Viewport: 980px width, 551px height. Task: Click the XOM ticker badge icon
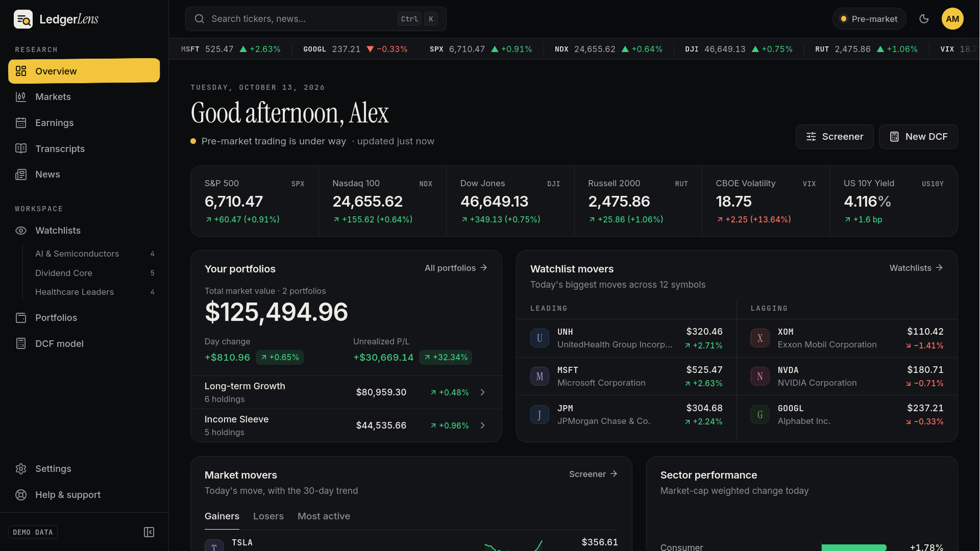coord(760,338)
